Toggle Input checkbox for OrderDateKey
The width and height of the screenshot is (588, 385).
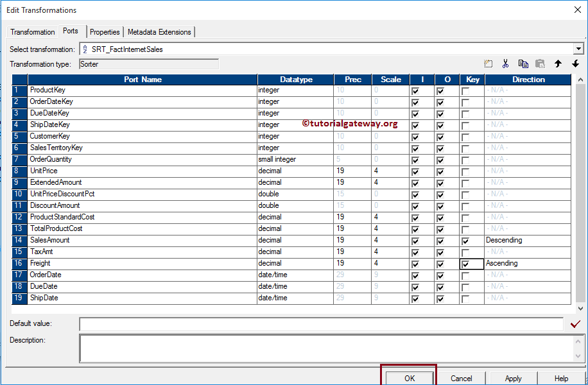tap(415, 103)
